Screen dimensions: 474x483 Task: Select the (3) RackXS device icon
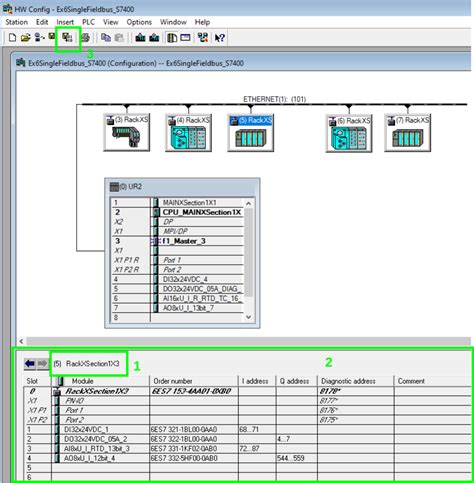pyautogui.click(x=127, y=132)
